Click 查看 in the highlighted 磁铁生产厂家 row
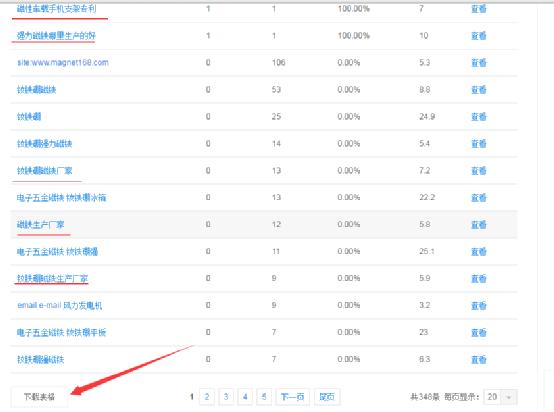This screenshot has height=412, width=554. click(x=479, y=224)
